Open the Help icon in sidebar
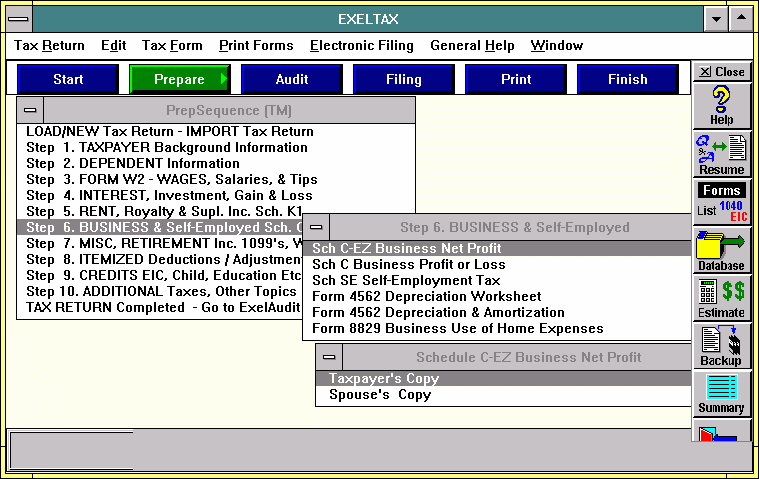 click(x=721, y=105)
